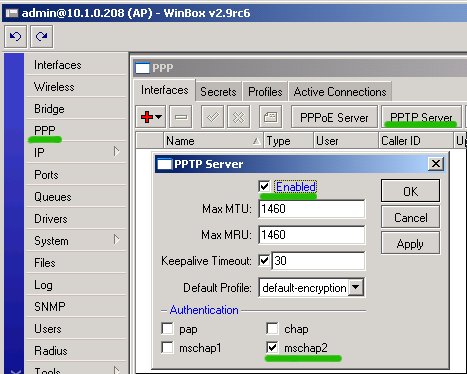
Task: Expand the IP submenu arrow
Action: pos(116,151)
